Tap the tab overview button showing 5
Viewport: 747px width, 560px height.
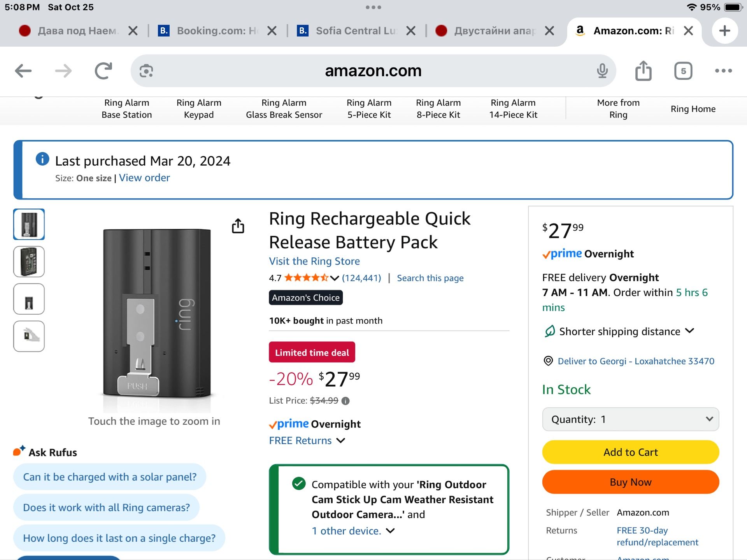[x=683, y=71]
